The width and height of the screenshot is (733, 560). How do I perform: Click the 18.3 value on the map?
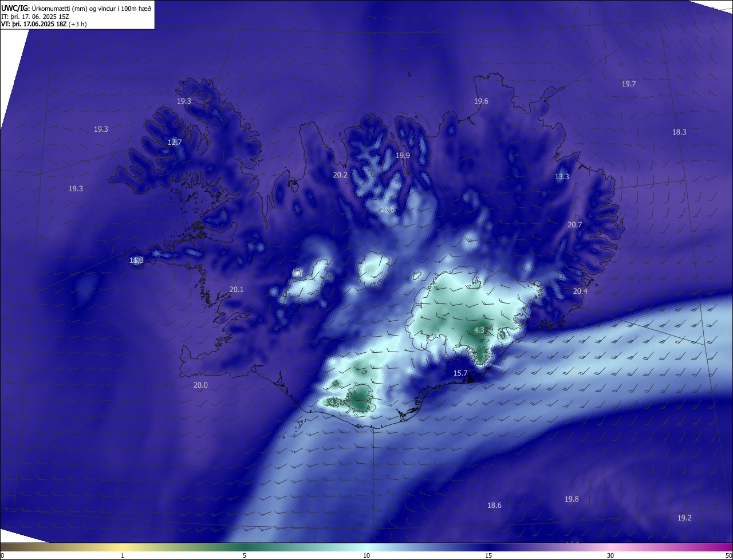[679, 132]
